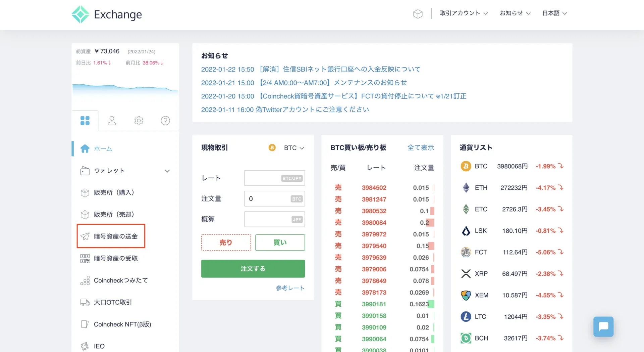This screenshot has height=352, width=644.
Task: Click the 注文量 amount input field
Action: click(274, 199)
